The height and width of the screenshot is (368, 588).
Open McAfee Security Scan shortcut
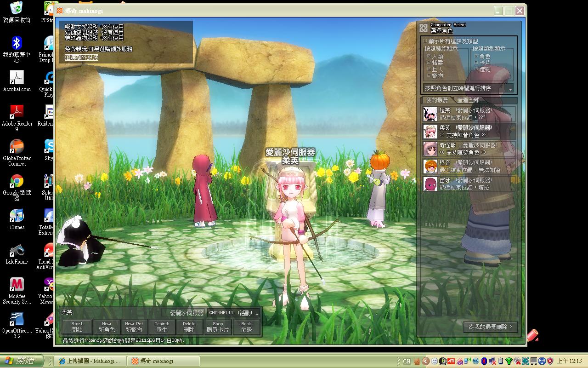pos(17,285)
